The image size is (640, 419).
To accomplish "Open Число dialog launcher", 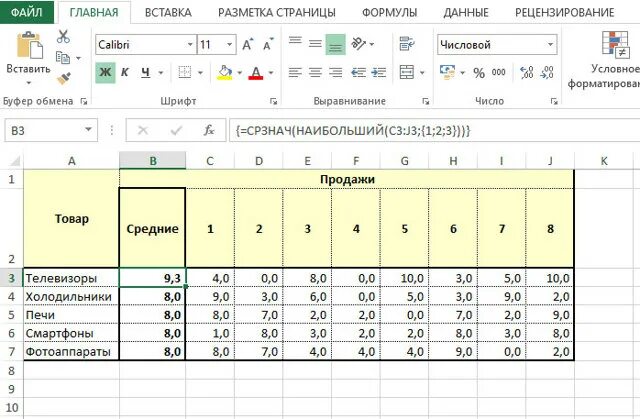I will coord(554,101).
